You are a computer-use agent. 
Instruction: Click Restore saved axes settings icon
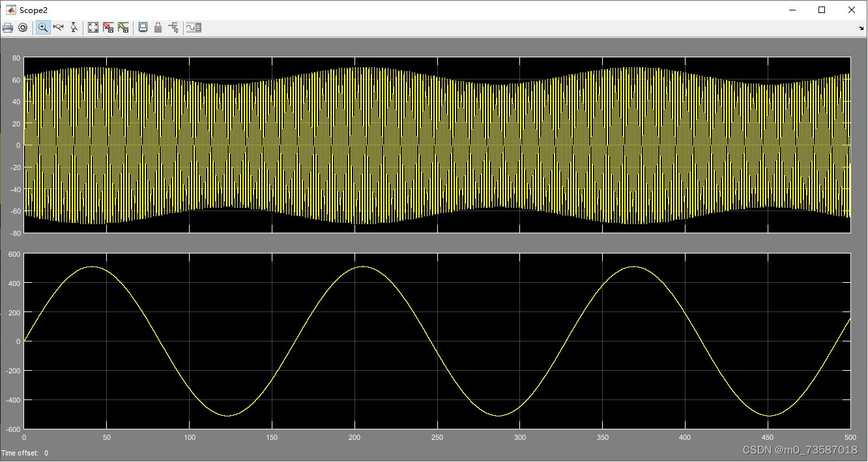tap(123, 27)
